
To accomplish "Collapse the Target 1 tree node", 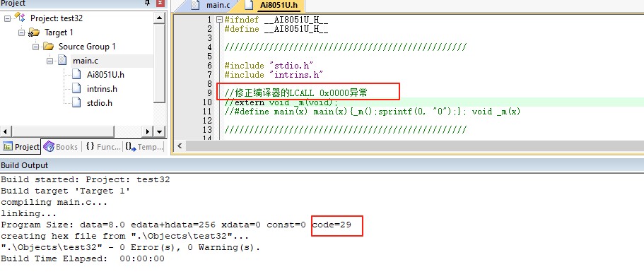I will coord(21,32).
